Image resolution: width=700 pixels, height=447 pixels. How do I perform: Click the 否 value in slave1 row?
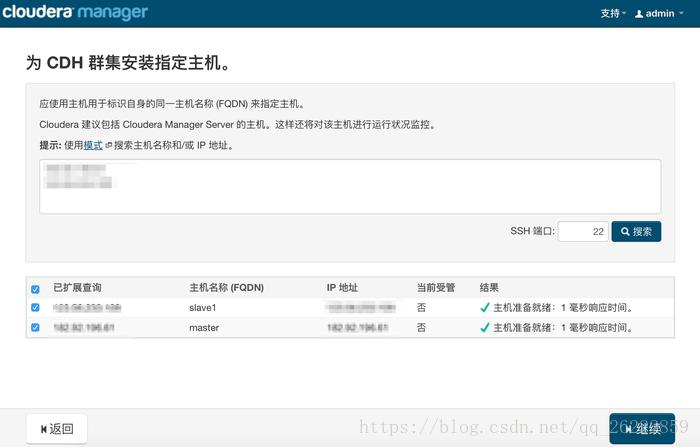point(421,308)
